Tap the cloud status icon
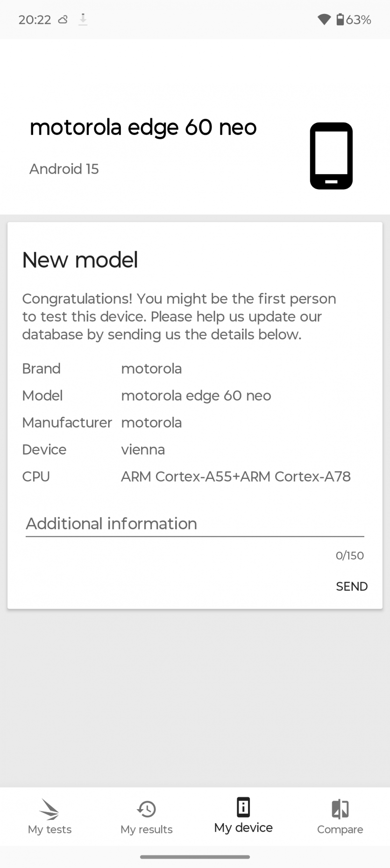The image size is (390, 868). pyautogui.click(x=63, y=20)
